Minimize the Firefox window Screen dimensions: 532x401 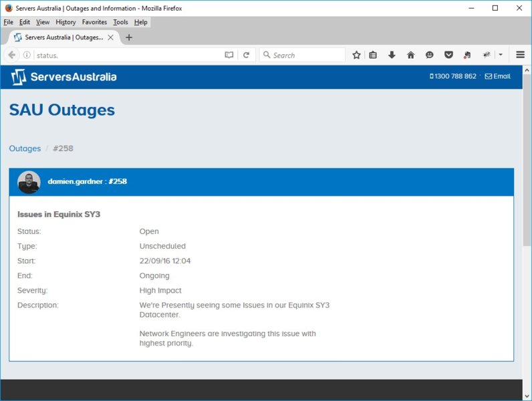(471, 8)
